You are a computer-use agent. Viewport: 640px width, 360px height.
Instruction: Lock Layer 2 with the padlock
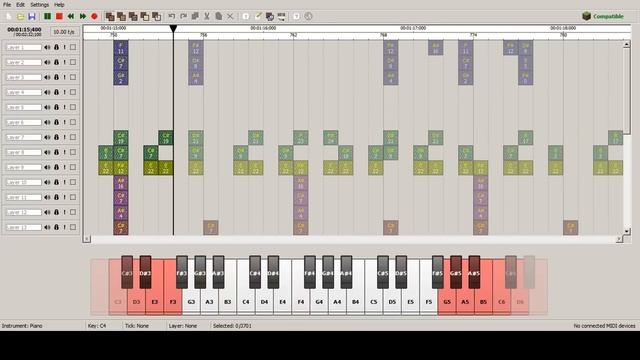pos(56,62)
